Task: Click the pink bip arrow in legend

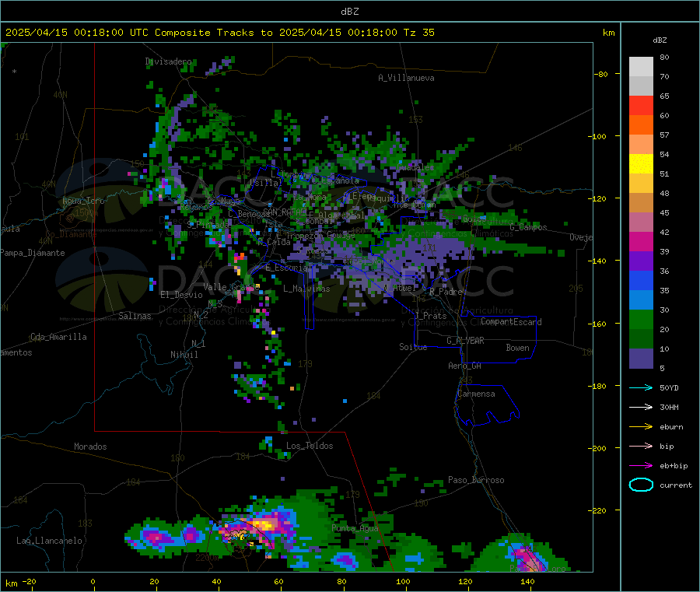Action: (x=641, y=446)
